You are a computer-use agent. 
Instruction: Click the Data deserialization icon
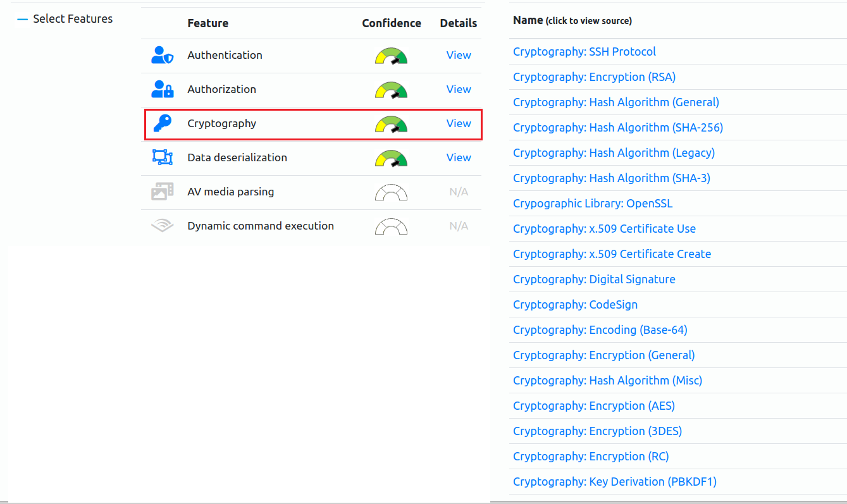pyautogui.click(x=162, y=157)
